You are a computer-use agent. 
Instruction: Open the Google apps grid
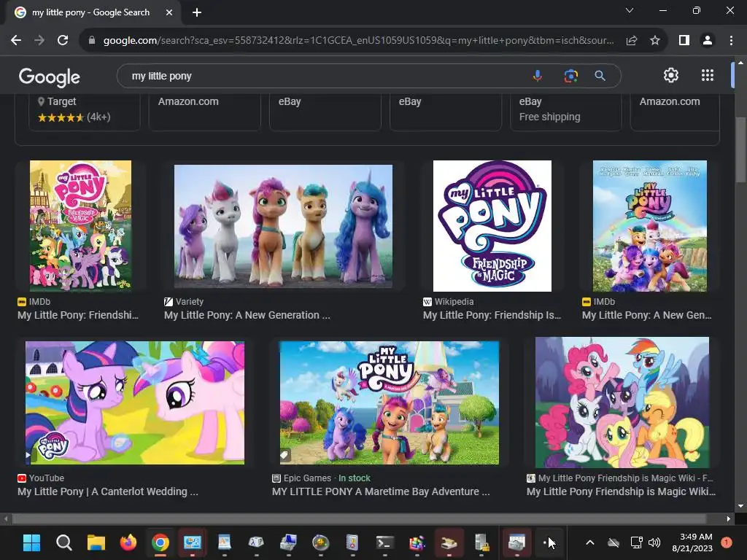(x=708, y=75)
